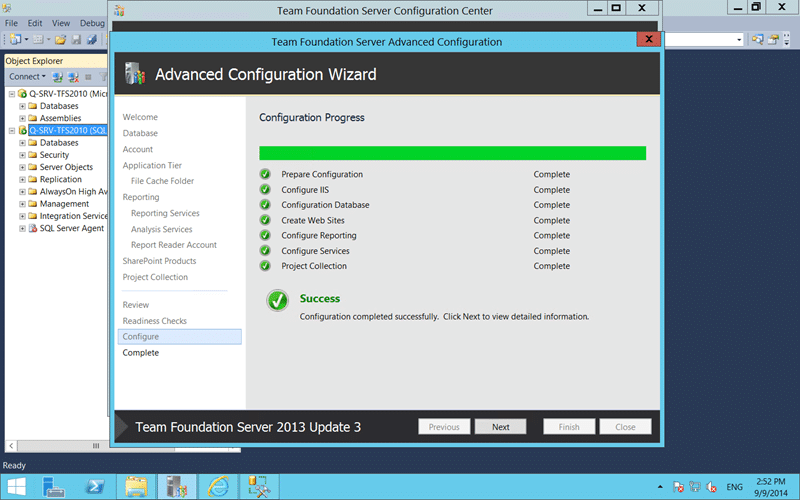Open the File menu in SSMS
The height and width of the screenshot is (500, 800).
(x=11, y=23)
